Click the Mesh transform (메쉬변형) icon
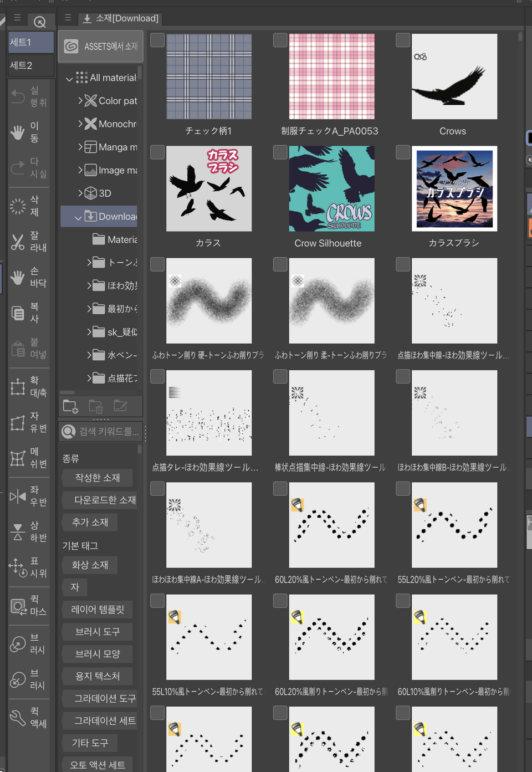The height and width of the screenshot is (772, 532). pyautogui.click(x=18, y=458)
